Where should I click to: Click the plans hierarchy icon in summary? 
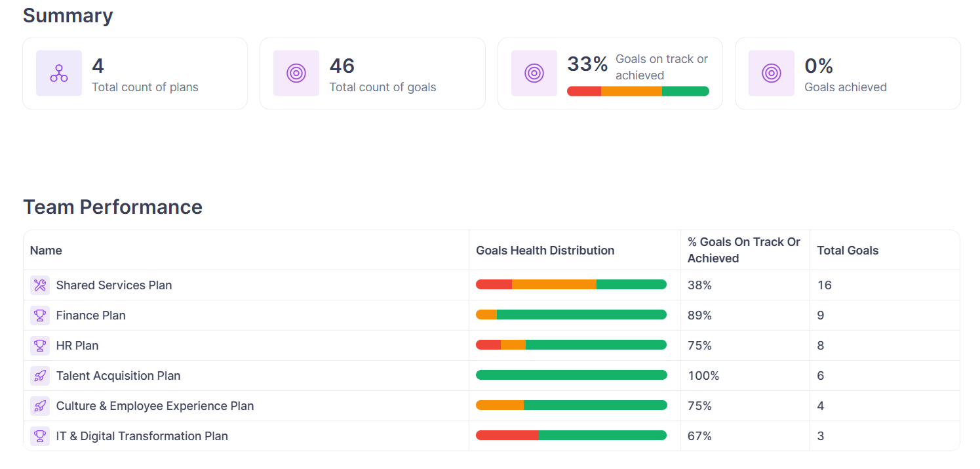click(59, 73)
